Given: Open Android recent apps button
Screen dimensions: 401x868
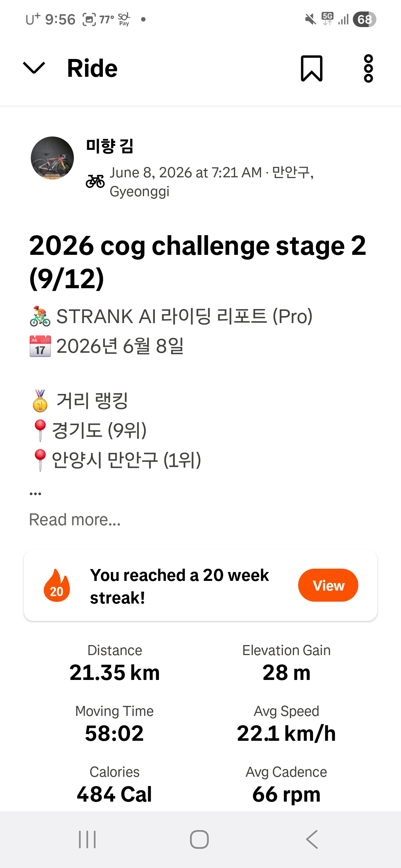Looking at the screenshot, I should point(87,839).
